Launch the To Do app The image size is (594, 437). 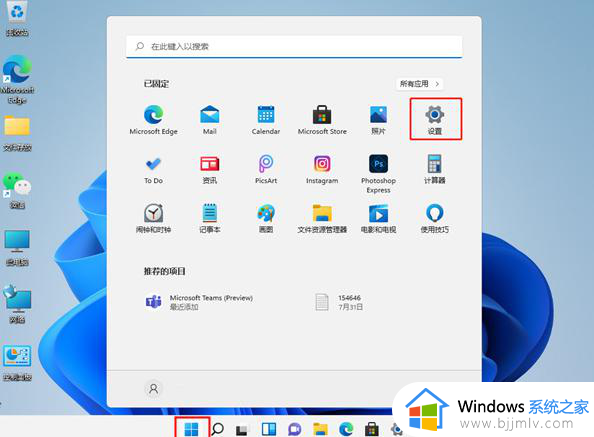tap(153, 170)
